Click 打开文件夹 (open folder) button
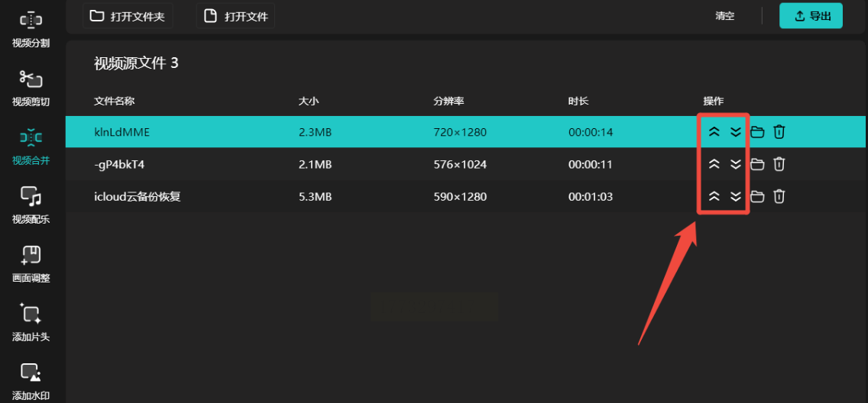Image resolution: width=868 pixels, height=403 pixels. pos(128,16)
